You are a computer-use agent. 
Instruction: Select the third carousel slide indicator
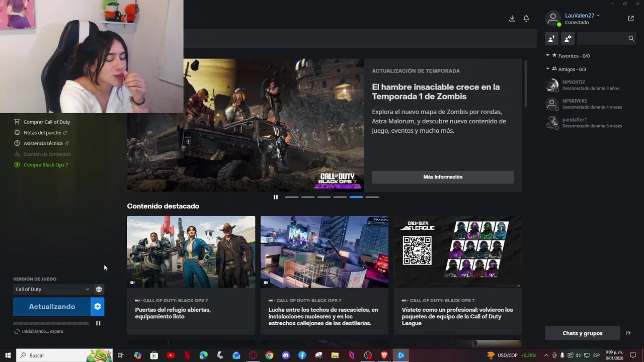324,197
